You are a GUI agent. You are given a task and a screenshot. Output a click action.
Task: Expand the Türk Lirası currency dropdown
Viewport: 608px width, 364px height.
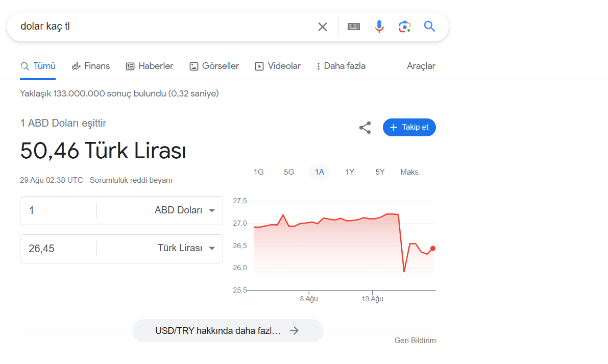coord(186,248)
